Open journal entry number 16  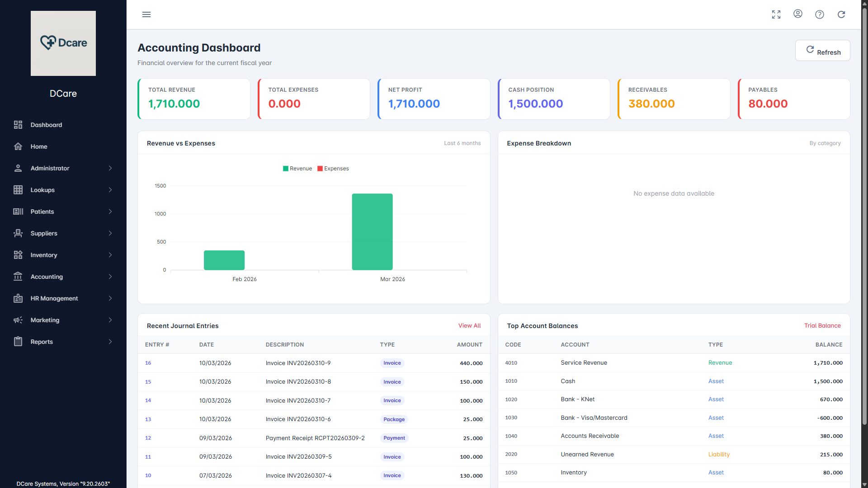(x=148, y=363)
